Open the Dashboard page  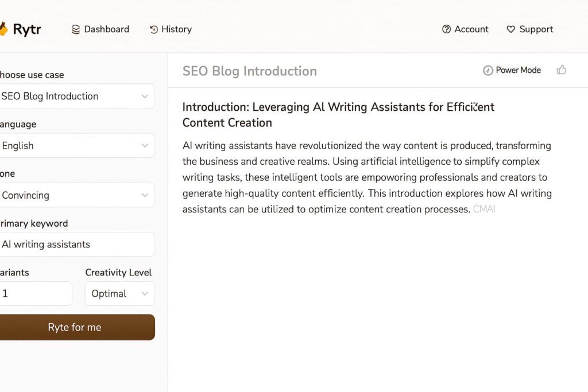click(x=100, y=29)
